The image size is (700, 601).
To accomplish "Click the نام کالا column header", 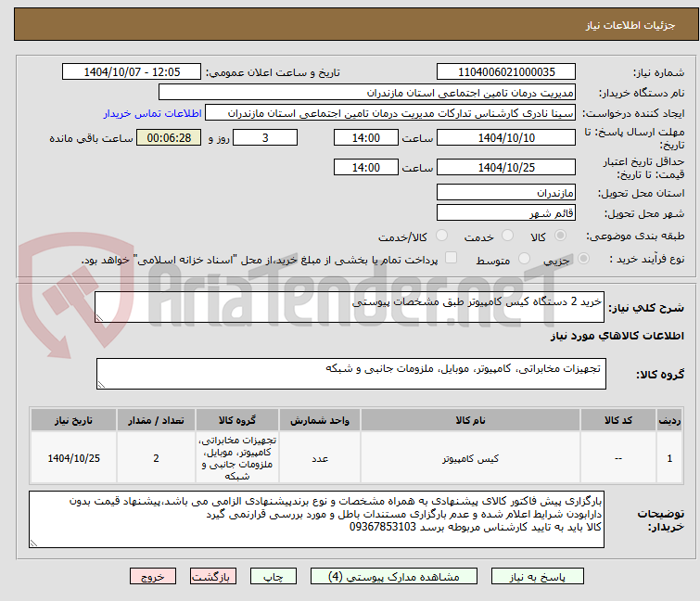I will (470, 420).
